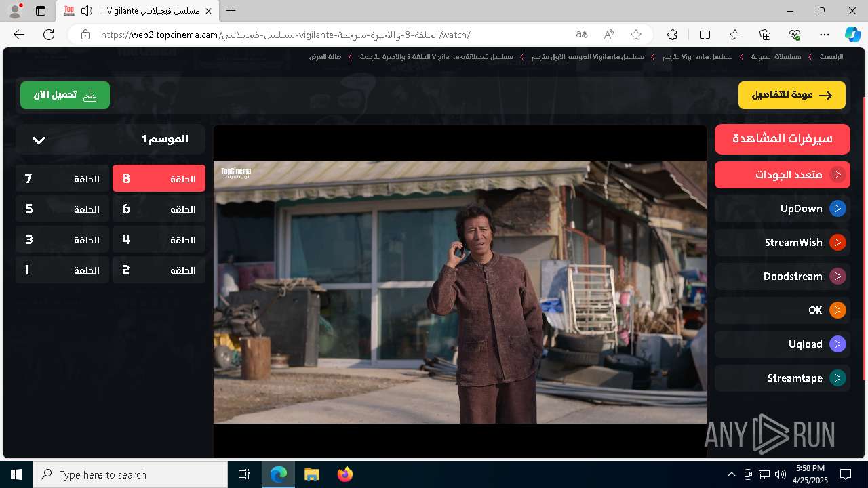Click the مسلسلات اسيوية breadcrumb link

[x=776, y=57]
